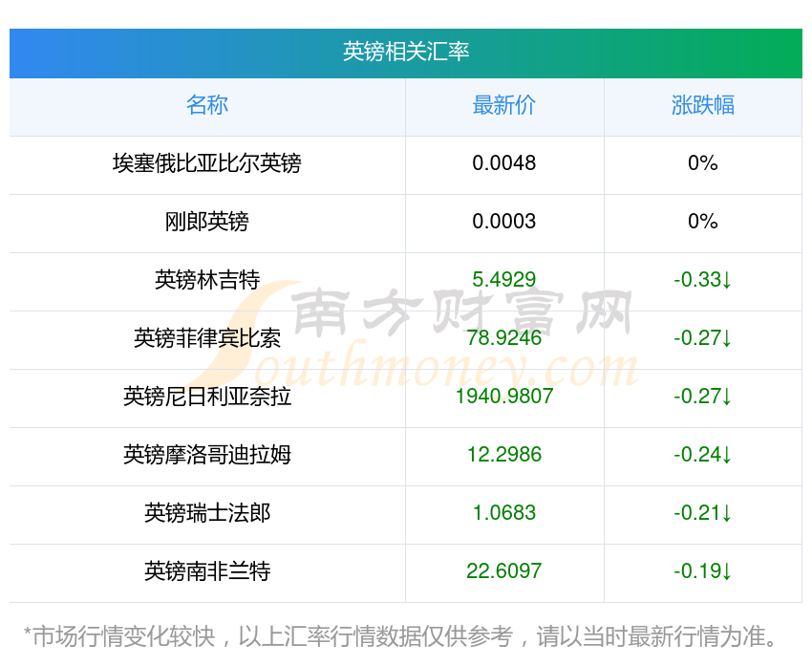
Task: Click the 英镑相关汇率 table title banner
Action: click(x=406, y=52)
